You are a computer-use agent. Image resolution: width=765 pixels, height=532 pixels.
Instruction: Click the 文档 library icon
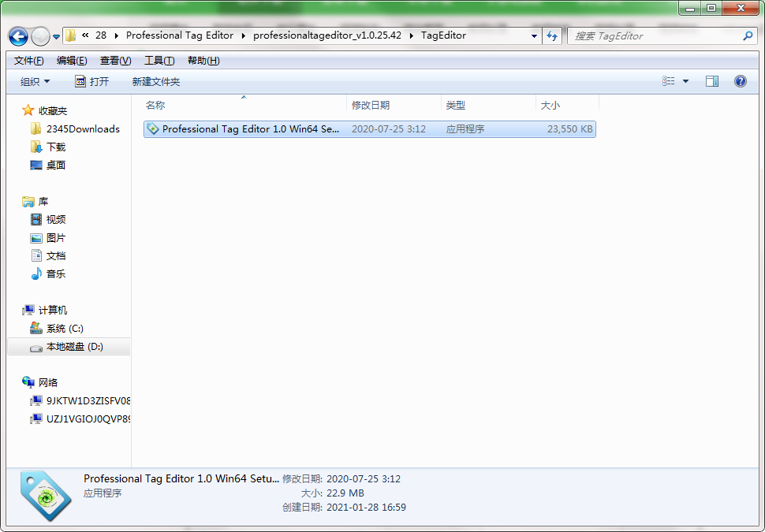tap(36, 255)
